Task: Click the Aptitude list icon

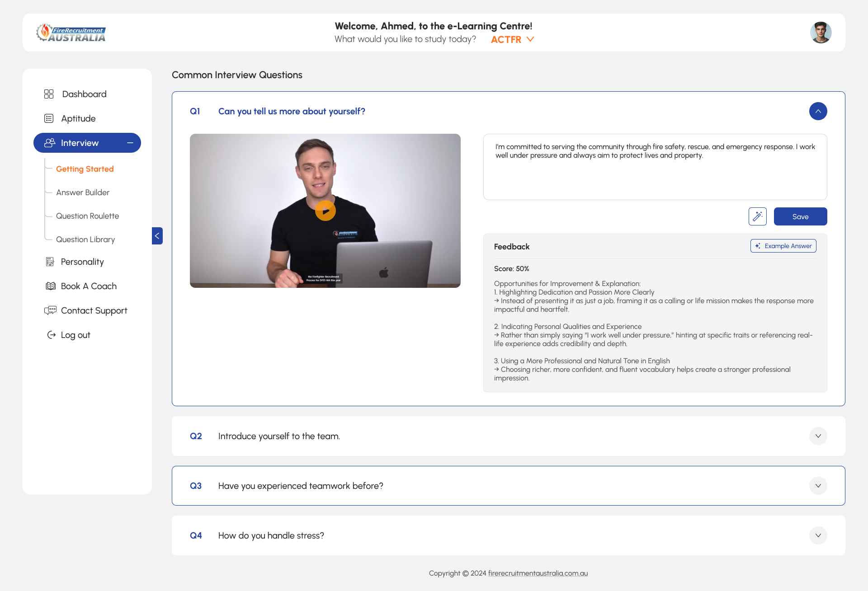Action: click(49, 118)
